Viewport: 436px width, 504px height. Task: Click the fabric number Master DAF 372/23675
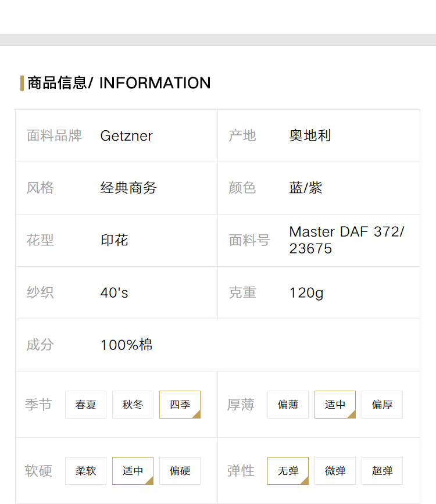coord(346,240)
